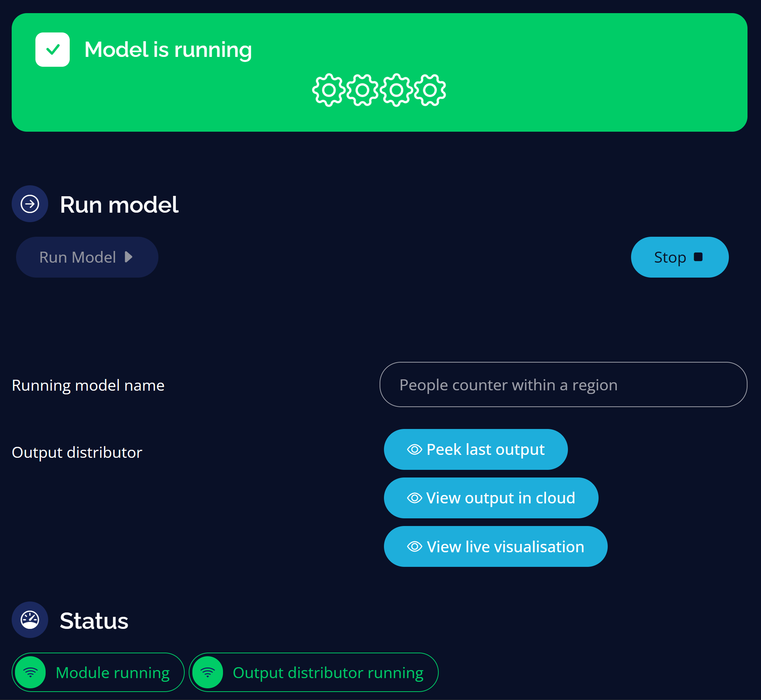The image size is (761, 700).
Task: Click the gauge icon beside the Status heading
Action: [30, 620]
